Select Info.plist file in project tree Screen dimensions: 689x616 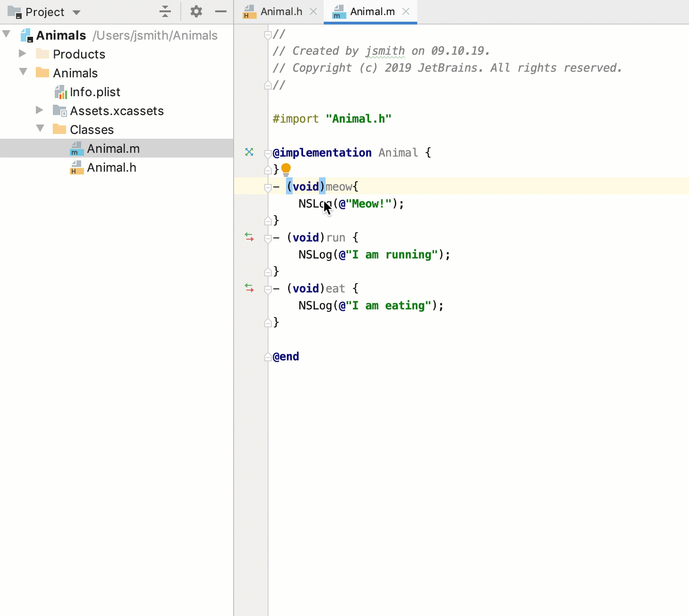95,92
